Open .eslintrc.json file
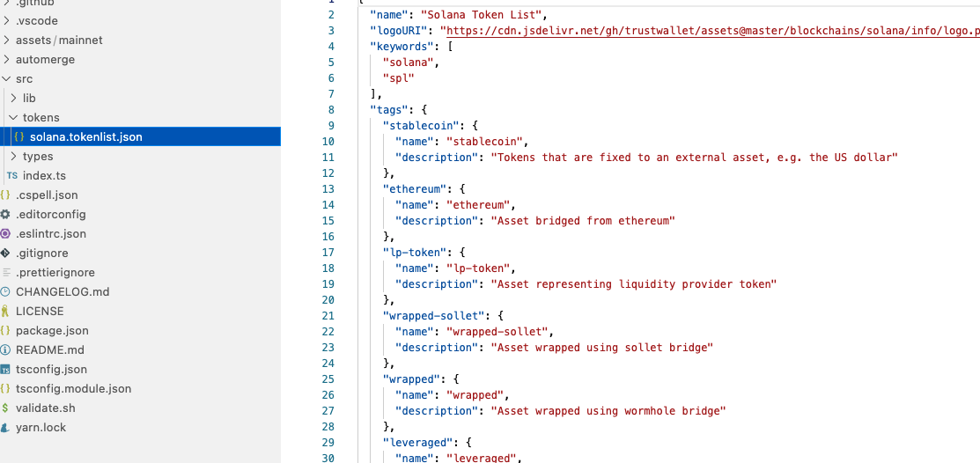980x463 pixels. click(x=50, y=233)
